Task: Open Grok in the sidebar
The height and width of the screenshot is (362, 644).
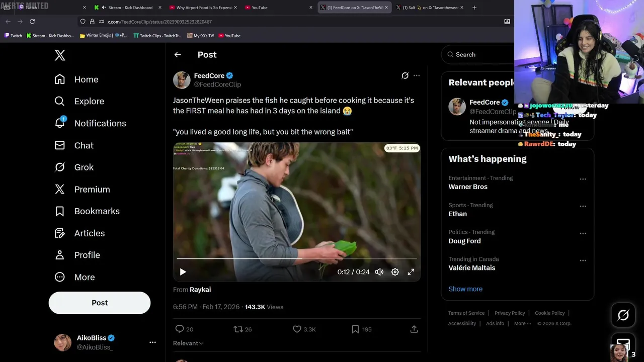Action: tap(74, 167)
